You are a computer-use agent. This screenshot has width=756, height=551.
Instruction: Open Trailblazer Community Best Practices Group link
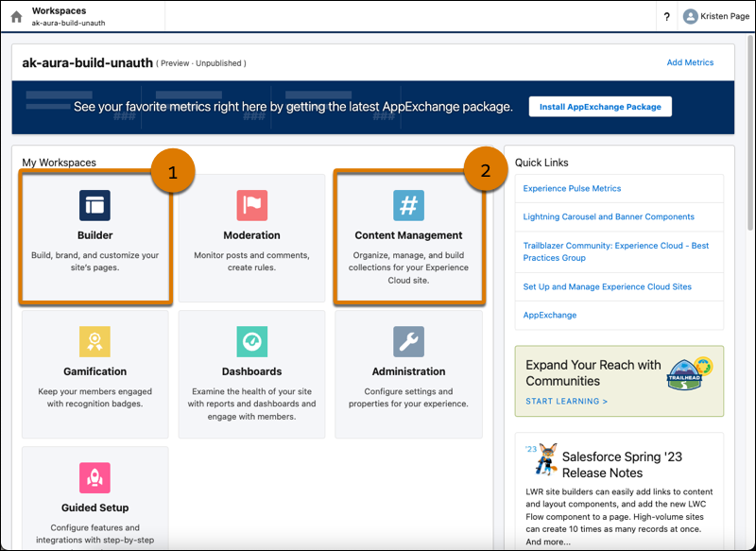[x=615, y=251]
